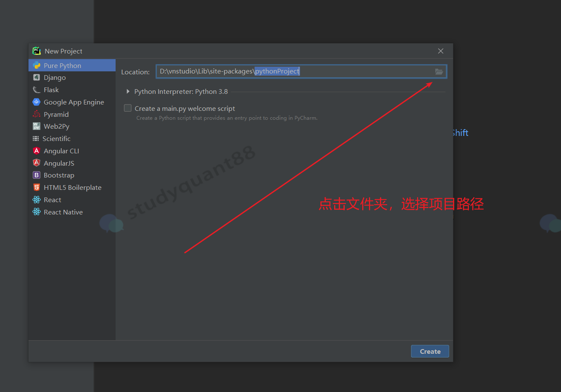Select the Django project type icon
Image resolution: width=561 pixels, height=392 pixels.
pyautogui.click(x=37, y=77)
